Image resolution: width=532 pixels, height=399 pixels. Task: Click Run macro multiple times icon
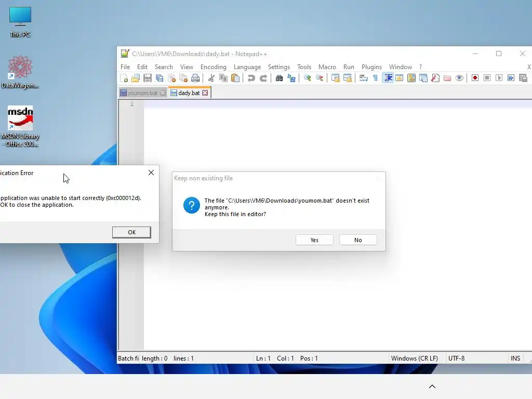pyautogui.click(x=511, y=78)
